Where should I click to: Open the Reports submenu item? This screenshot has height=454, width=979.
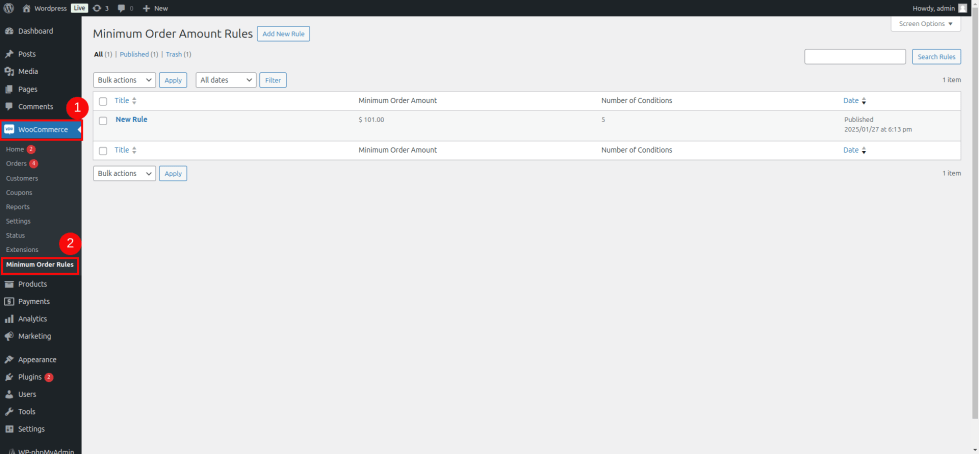click(x=17, y=207)
